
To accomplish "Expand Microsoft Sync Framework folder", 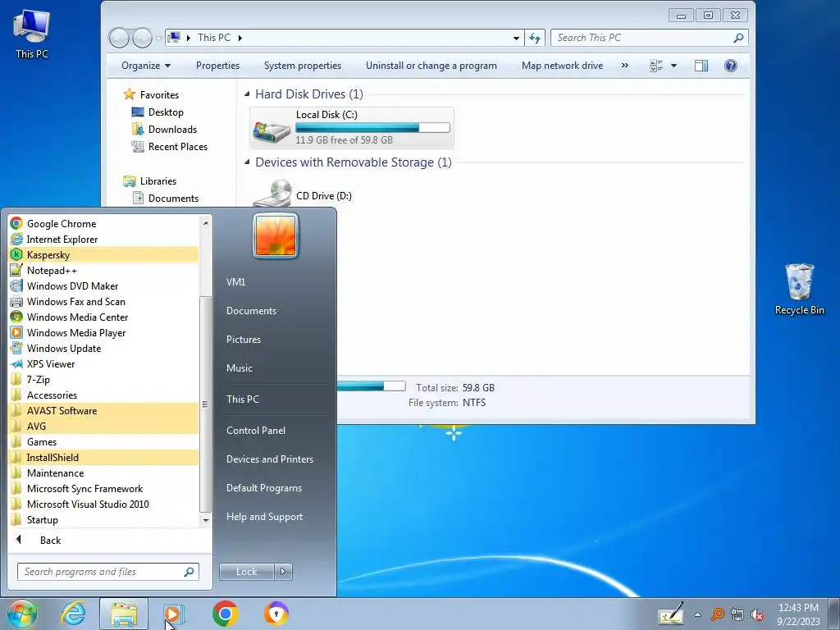I will point(104,488).
